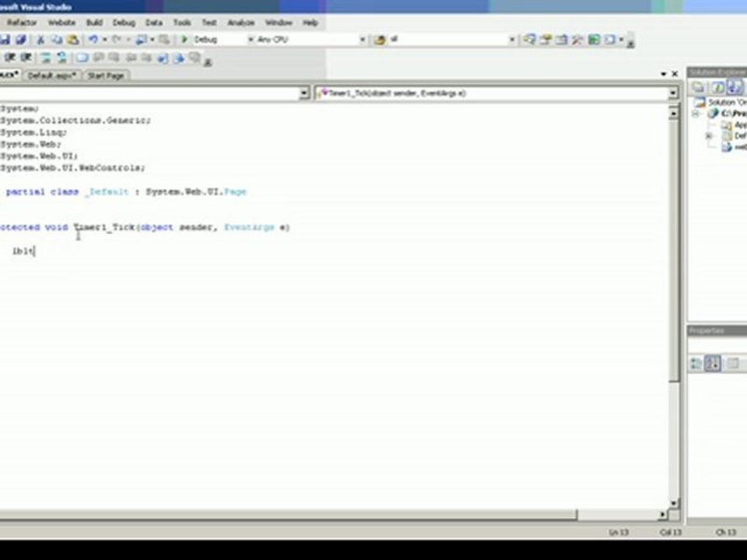Open the Debug configuration dropdown
Image resolution: width=747 pixels, height=560 pixels.
(251, 40)
